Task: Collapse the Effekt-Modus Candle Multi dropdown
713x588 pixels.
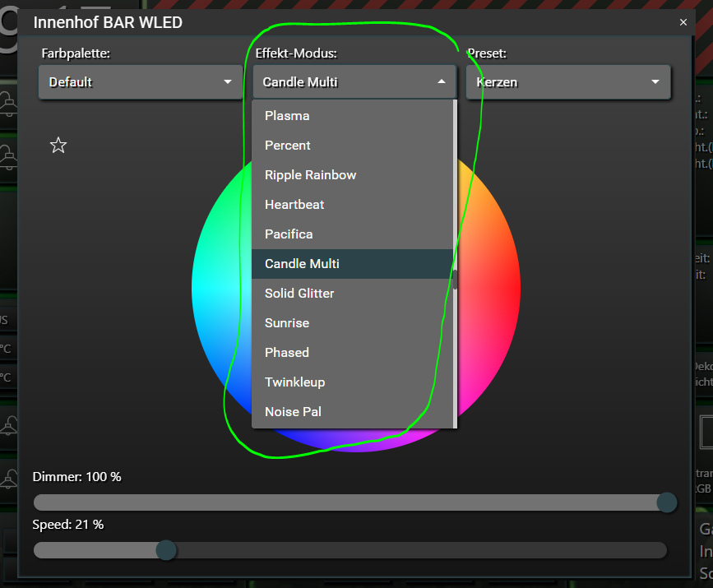Action: pyautogui.click(x=354, y=82)
